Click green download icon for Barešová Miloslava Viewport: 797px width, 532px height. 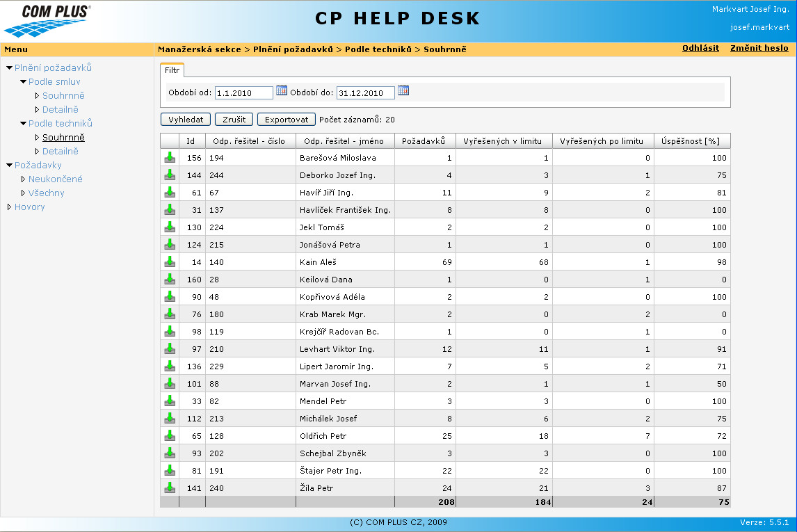170,158
